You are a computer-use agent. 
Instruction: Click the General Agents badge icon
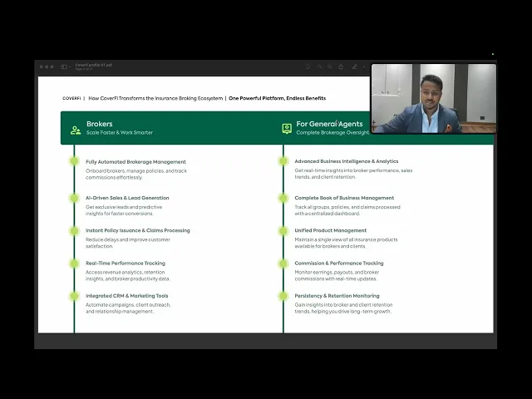click(x=287, y=129)
